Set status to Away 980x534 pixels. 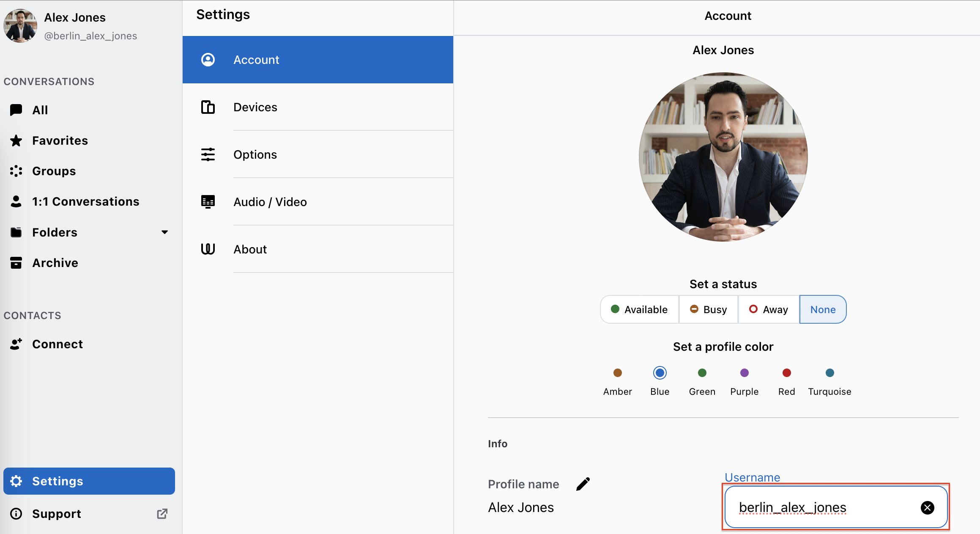click(x=769, y=309)
